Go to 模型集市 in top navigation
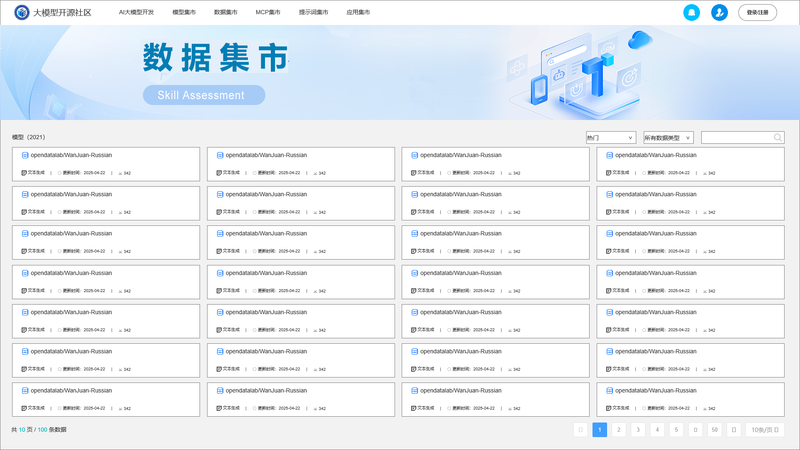 click(x=184, y=12)
